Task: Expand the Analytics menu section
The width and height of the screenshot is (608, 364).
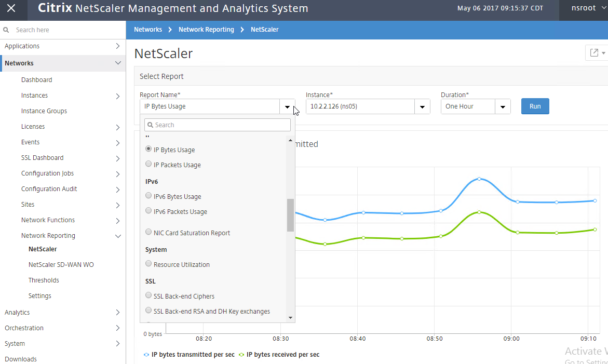Action: [x=118, y=313]
